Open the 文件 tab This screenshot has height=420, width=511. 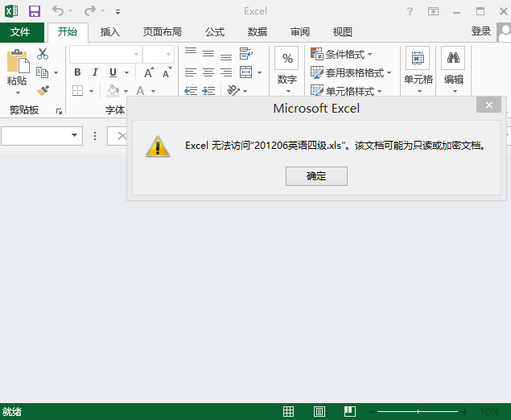click(x=20, y=32)
